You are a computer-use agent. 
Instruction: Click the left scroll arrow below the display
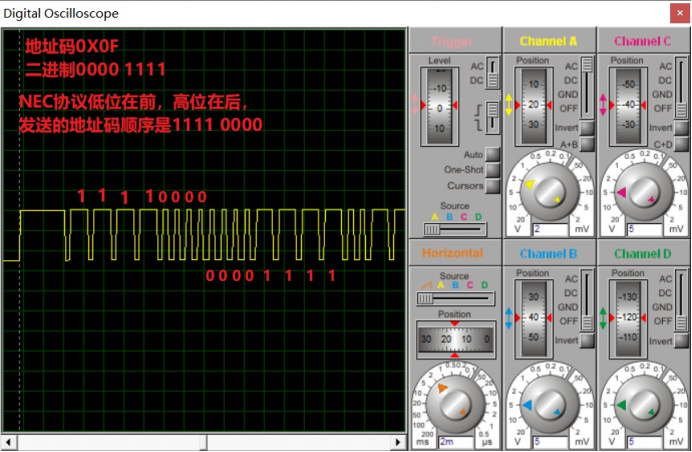click(9, 442)
